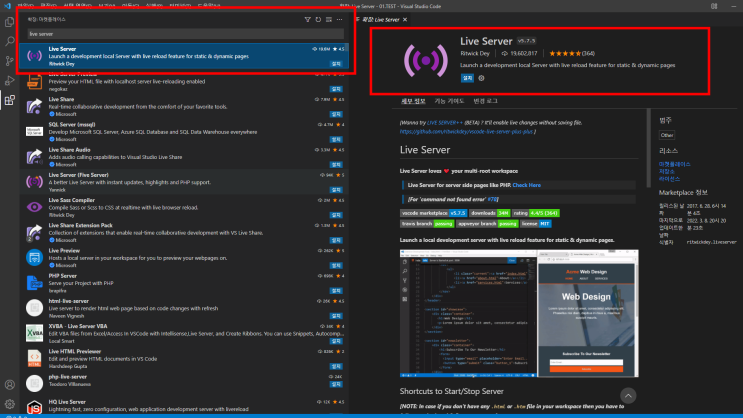Open the Run and Debug view
Viewport: 743px width, 418px height.
coord(9,81)
